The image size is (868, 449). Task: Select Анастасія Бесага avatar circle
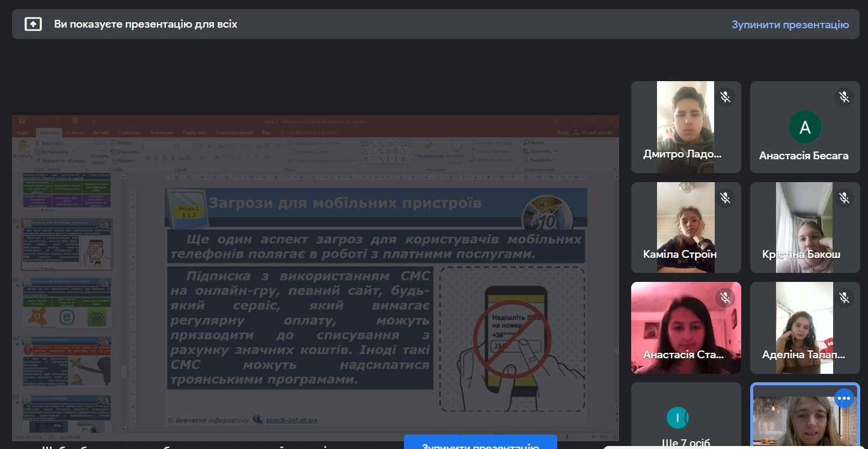[805, 127]
